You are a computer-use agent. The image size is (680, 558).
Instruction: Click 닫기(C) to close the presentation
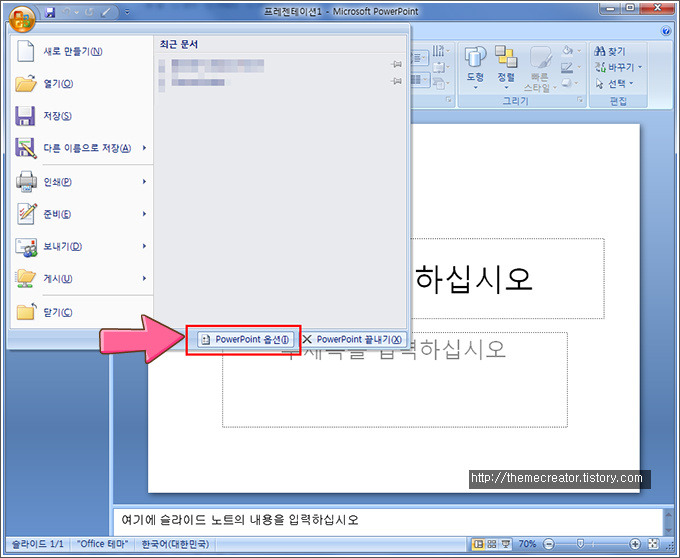82,312
